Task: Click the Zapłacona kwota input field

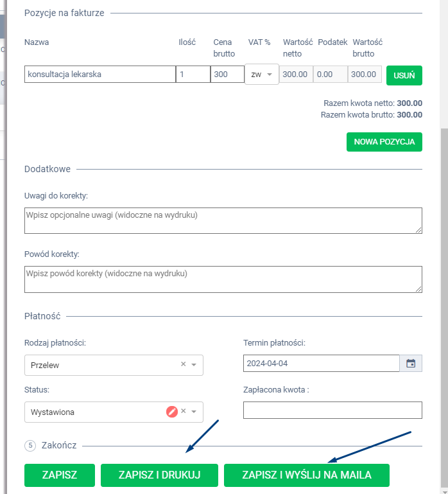Action: [x=332, y=410]
